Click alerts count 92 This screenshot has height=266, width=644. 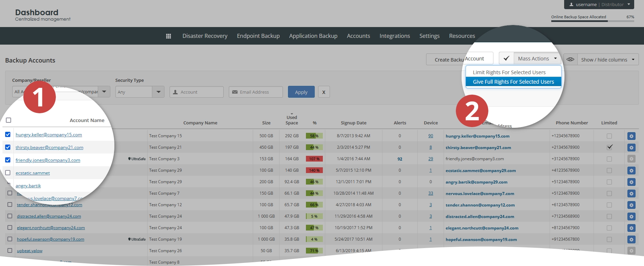point(400,159)
